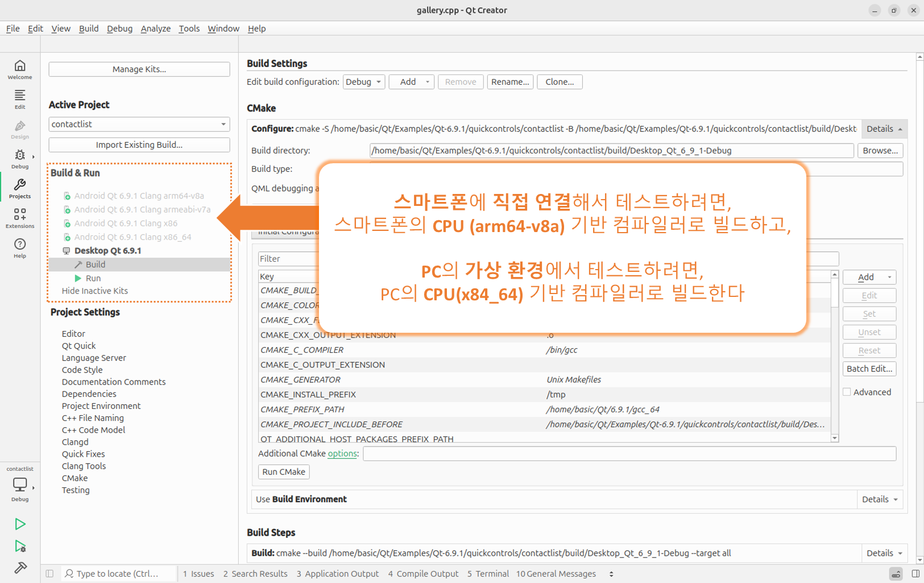Enable the Advanced checkbox
This screenshot has height=583, width=924.
click(x=847, y=392)
